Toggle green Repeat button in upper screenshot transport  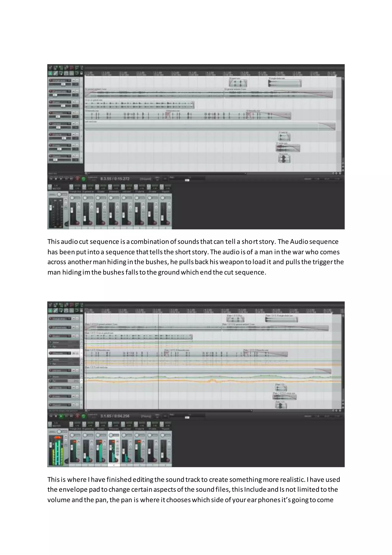[83, 179]
